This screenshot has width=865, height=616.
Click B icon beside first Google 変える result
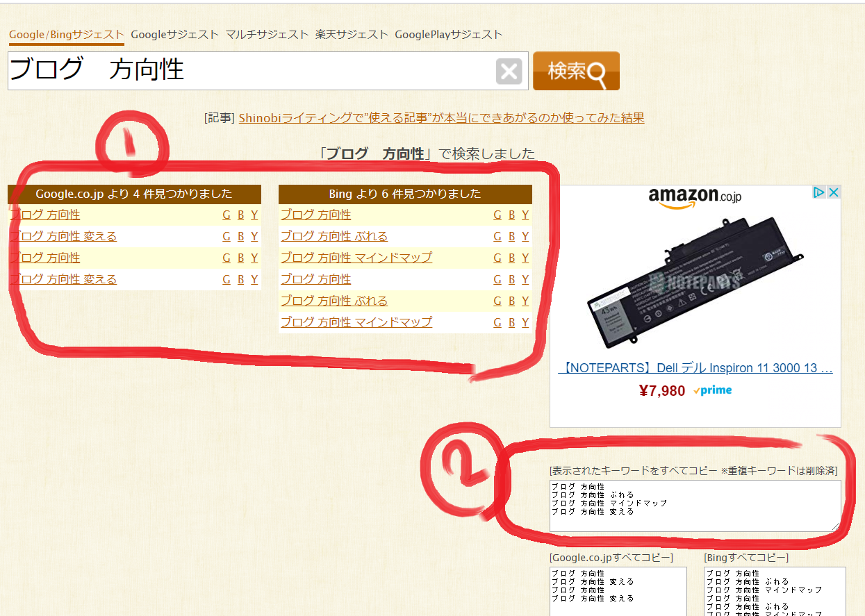click(240, 236)
